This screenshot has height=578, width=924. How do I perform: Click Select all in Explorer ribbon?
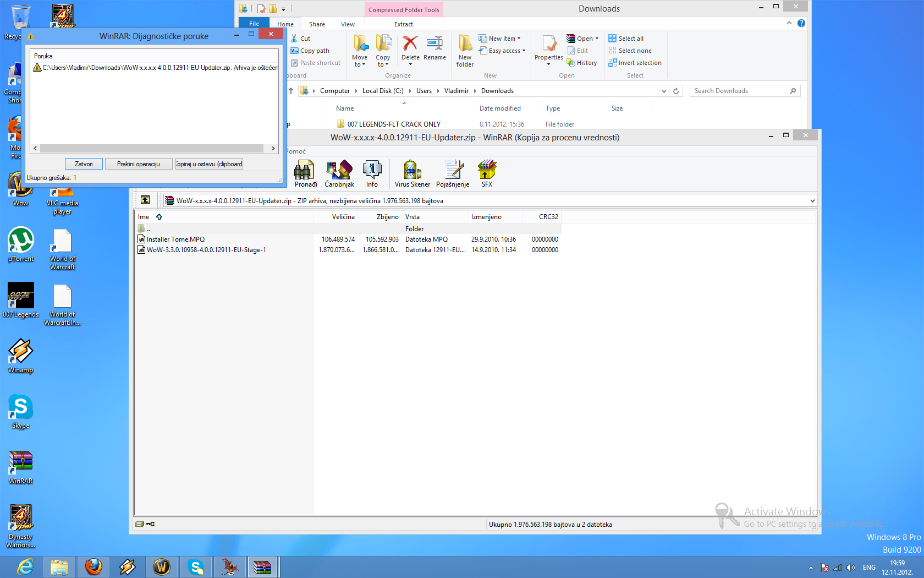pyautogui.click(x=626, y=39)
